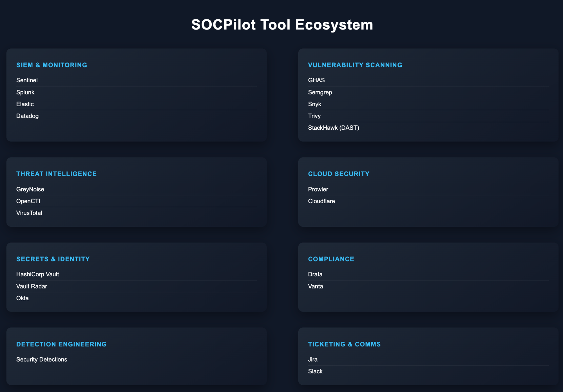Screen dimensions: 563x392
Task: Click the StackHawk (DAST) item
Action: point(334,128)
